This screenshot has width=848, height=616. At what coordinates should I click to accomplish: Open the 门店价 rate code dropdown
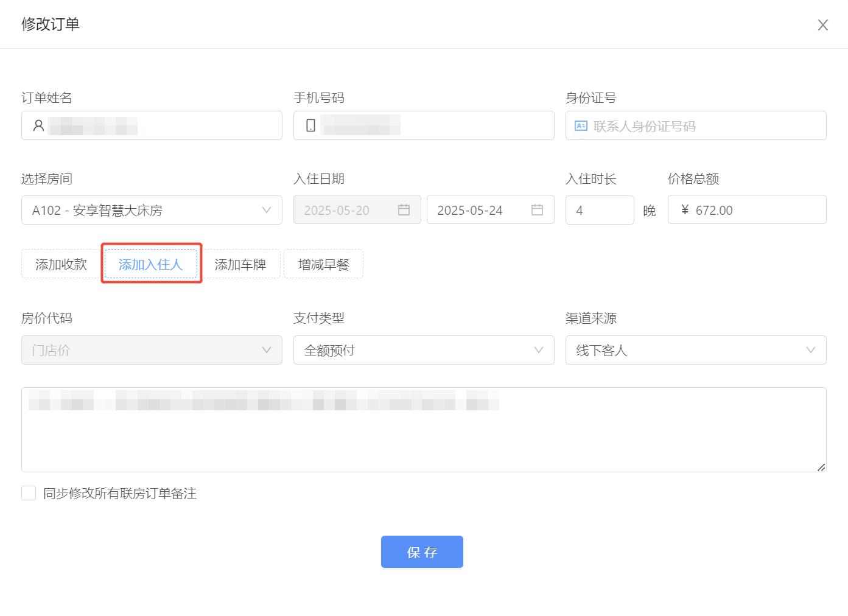[152, 350]
